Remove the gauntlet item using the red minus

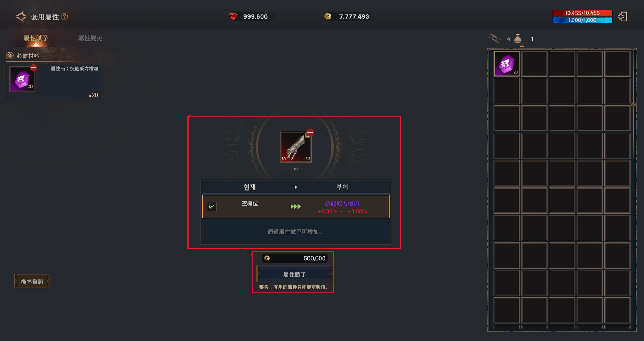[x=310, y=133]
